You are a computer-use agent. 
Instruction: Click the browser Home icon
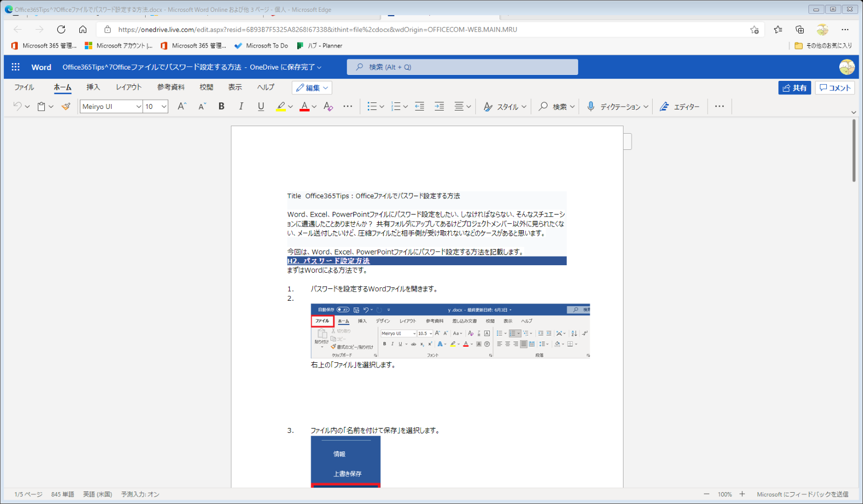[x=83, y=30]
